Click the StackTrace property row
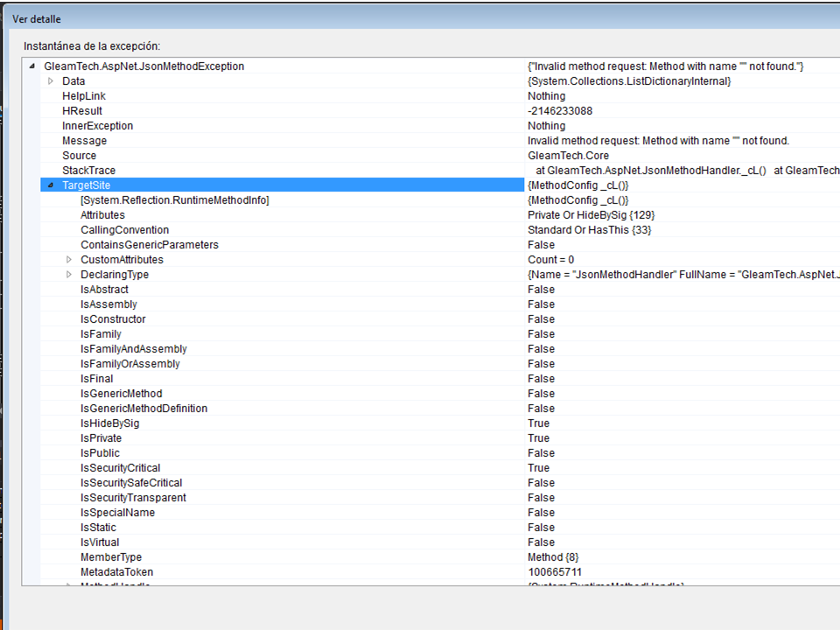This screenshot has width=840, height=630. [x=88, y=171]
